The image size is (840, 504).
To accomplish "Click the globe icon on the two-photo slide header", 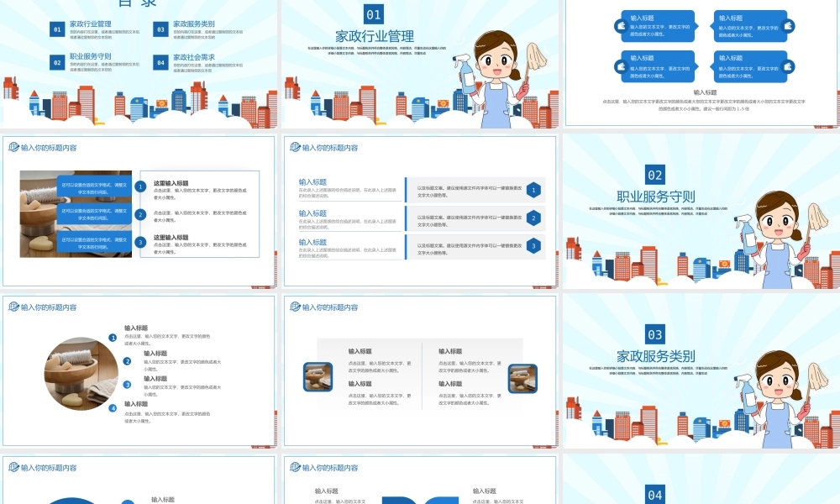I will 295,307.
